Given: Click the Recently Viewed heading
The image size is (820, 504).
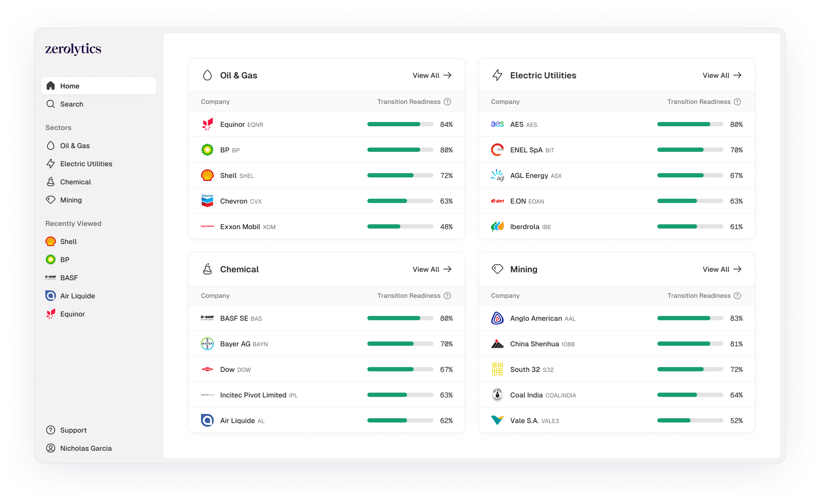Looking at the screenshot, I should tap(73, 223).
